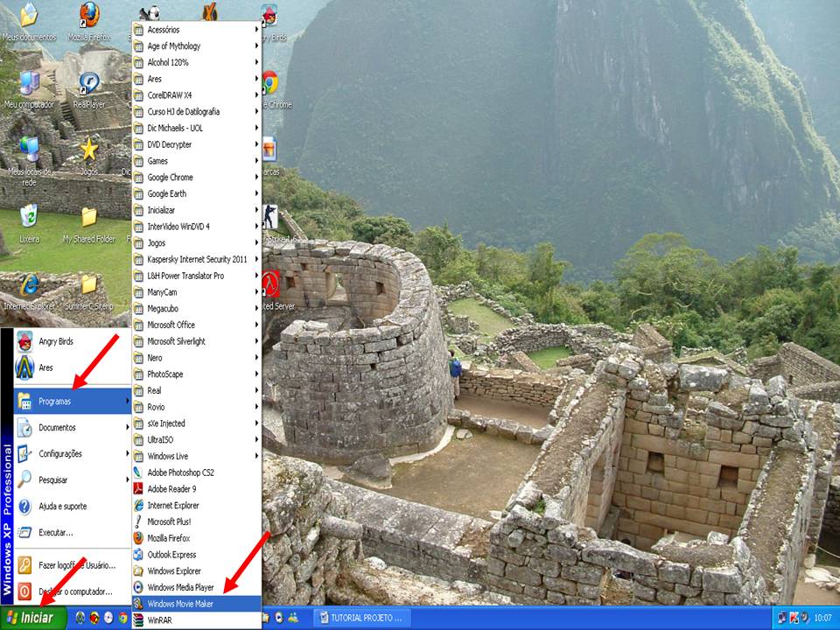Open Internet Explorer in the programs list

click(197, 505)
